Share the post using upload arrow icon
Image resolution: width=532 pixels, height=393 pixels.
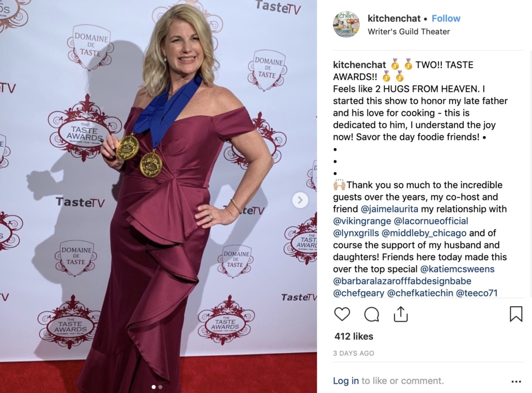[x=401, y=314]
